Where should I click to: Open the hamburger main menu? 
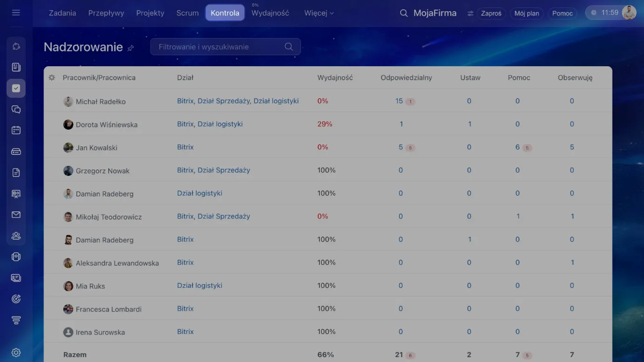16,13
